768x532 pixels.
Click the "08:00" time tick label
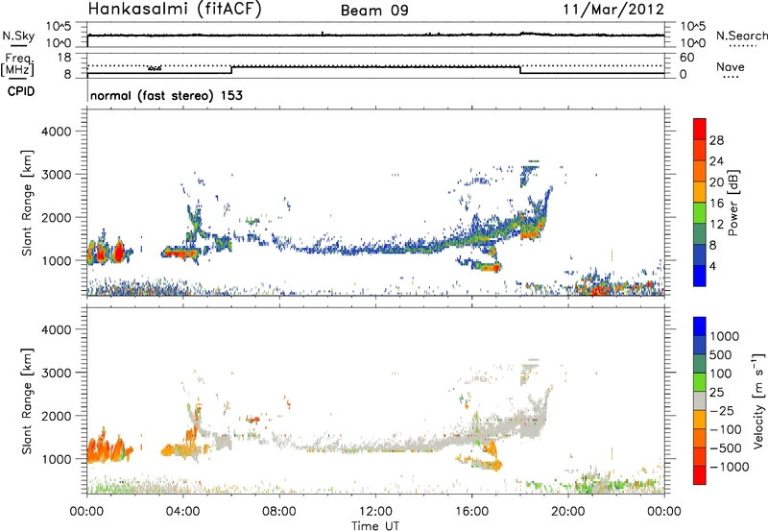(279, 512)
